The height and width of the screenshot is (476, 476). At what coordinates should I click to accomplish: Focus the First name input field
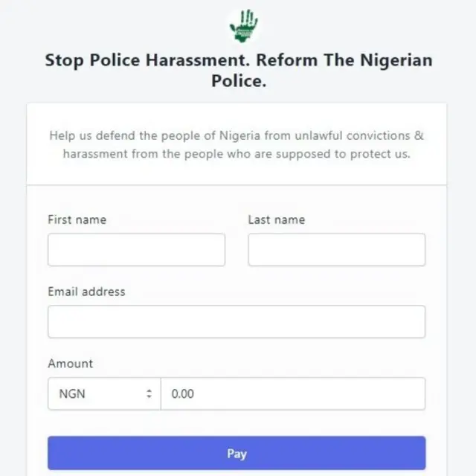(x=136, y=250)
